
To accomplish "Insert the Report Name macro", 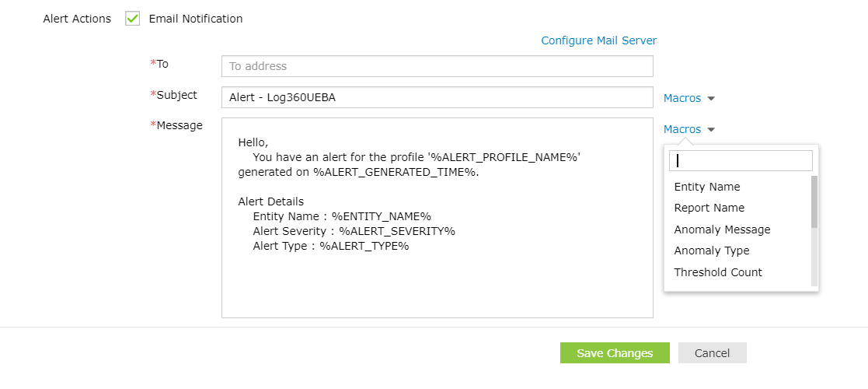I will point(709,208).
